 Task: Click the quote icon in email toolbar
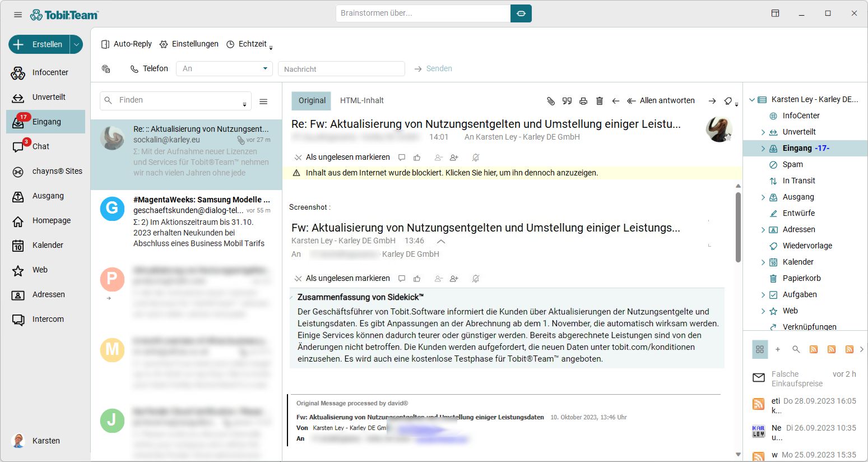(567, 101)
